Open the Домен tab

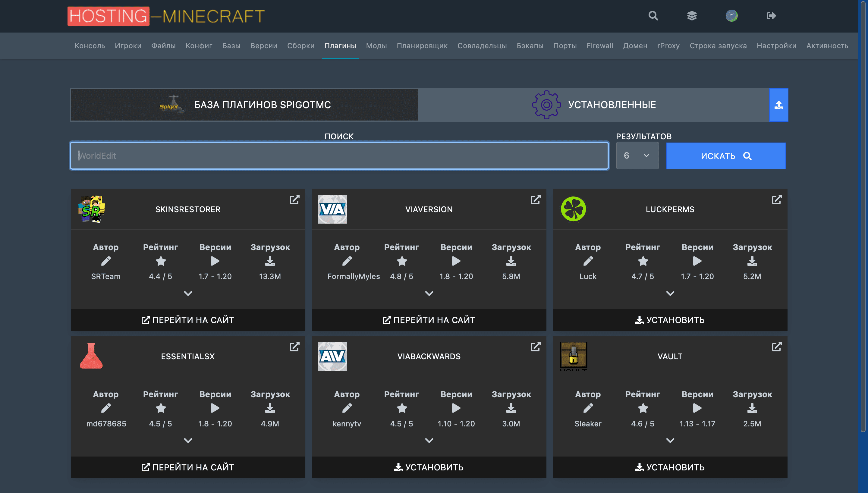(x=635, y=46)
